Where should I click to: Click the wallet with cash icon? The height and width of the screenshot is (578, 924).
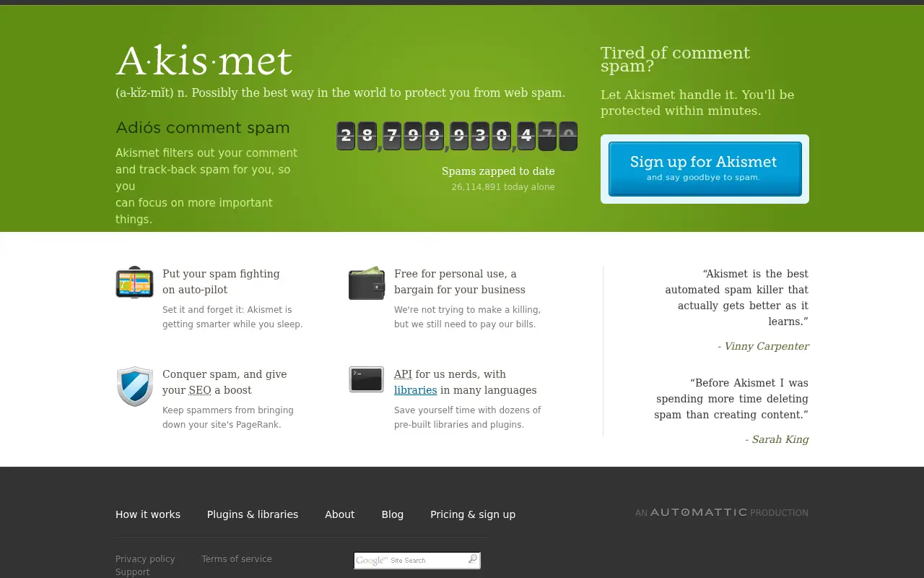tap(367, 283)
